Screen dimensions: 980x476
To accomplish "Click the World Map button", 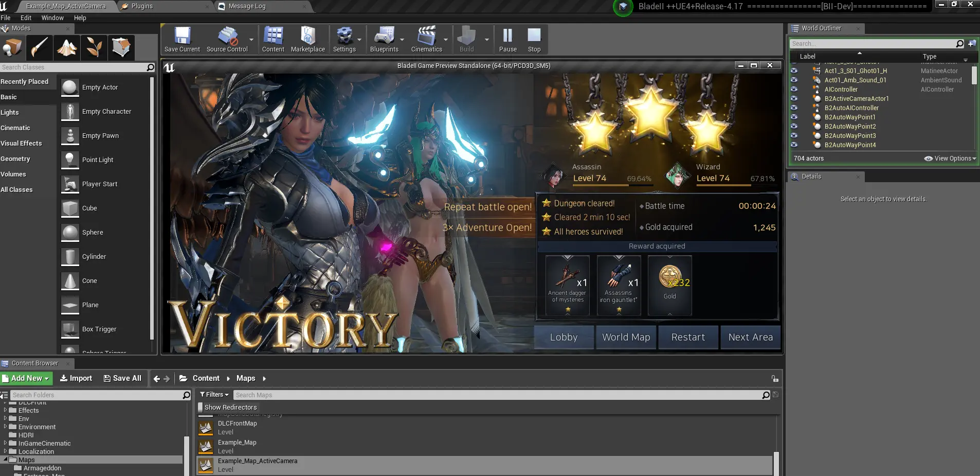I will click(626, 337).
